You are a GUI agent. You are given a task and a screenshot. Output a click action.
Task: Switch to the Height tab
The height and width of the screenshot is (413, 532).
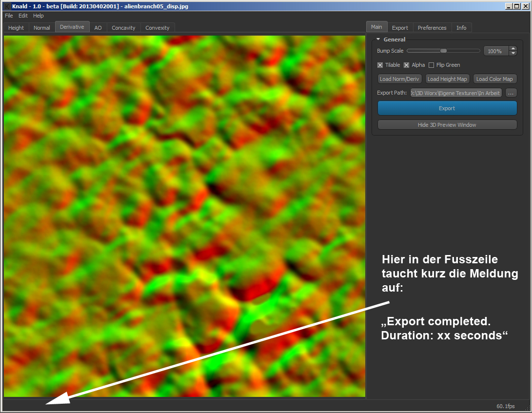coord(16,28)
